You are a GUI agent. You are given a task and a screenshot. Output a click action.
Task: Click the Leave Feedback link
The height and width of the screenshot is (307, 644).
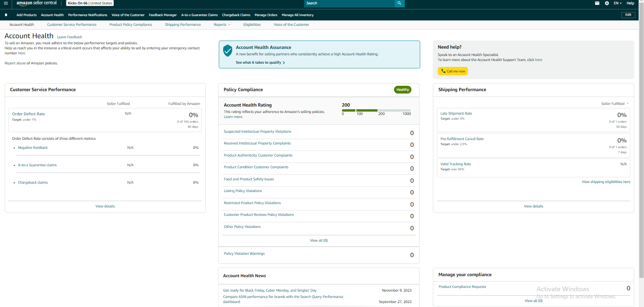click(x=69, y=37)
